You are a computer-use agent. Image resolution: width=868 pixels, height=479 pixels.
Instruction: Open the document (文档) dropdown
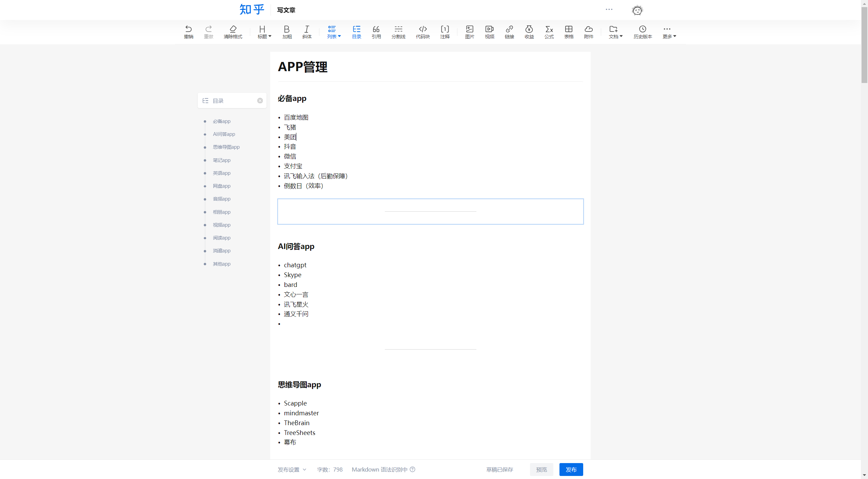coord(615,32)
